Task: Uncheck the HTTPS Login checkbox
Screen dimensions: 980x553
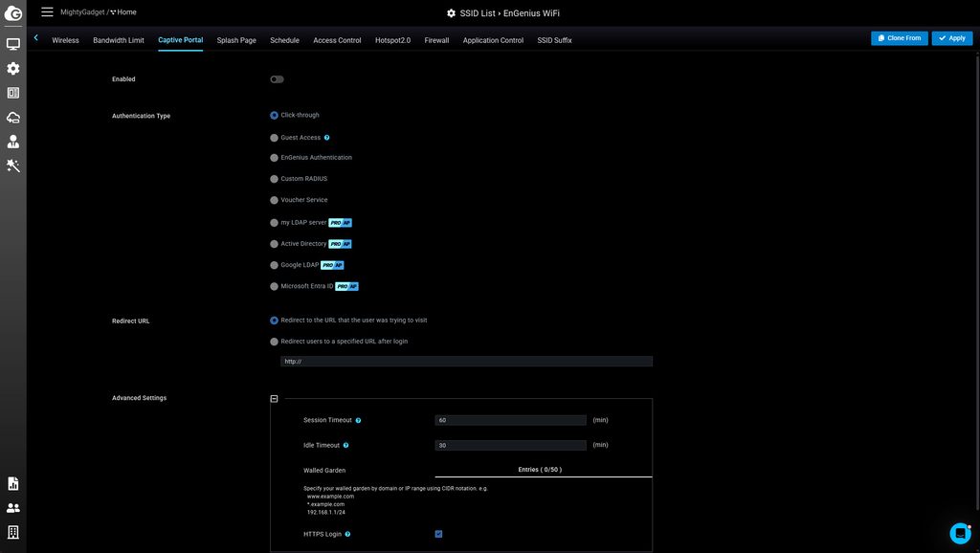Action: pyautogui.click(x=438, y=534)
